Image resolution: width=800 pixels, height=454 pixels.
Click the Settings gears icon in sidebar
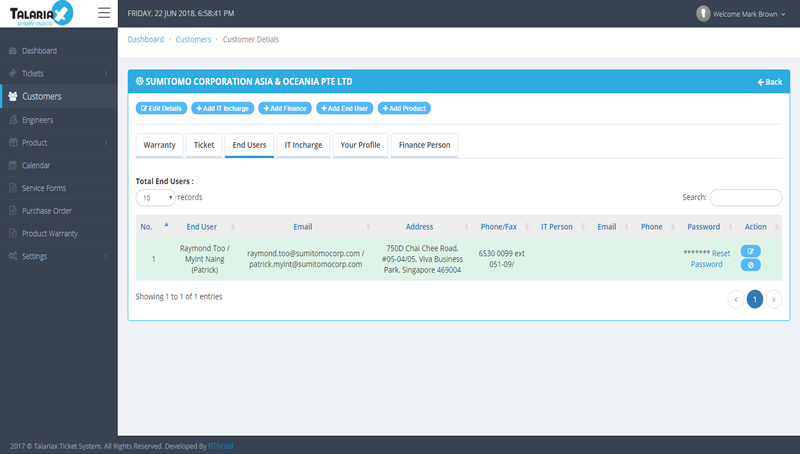[13, 256]
